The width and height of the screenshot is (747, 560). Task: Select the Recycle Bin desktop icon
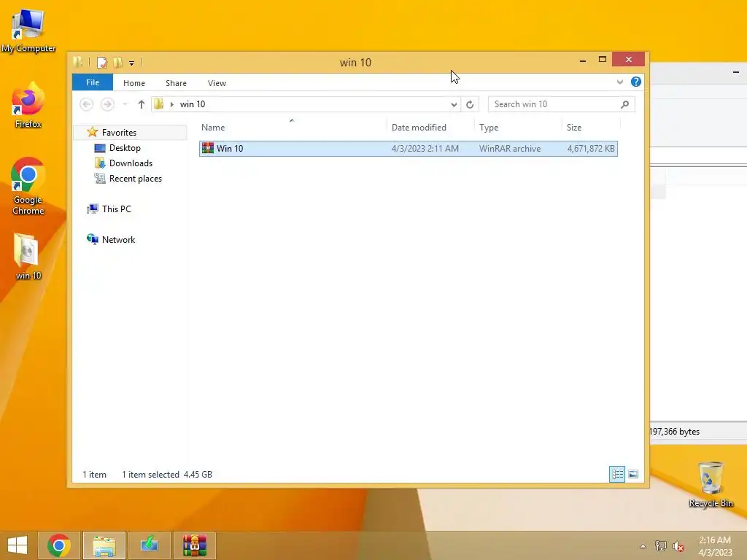coord(711,485)
